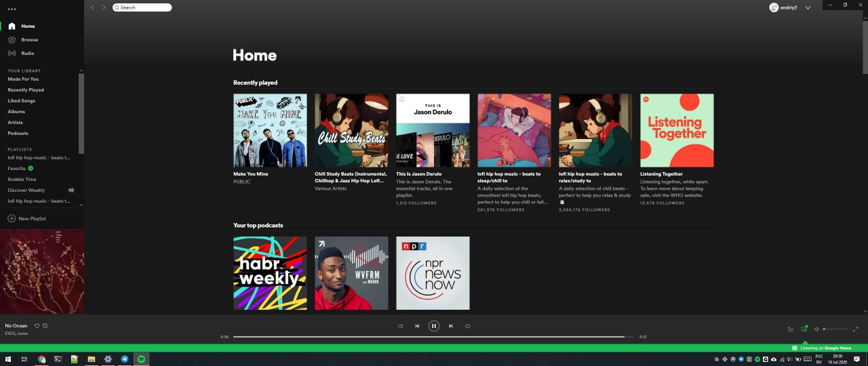Click the Search input field
The width and height of the screenshot is (868, 366).
[142, 7]
